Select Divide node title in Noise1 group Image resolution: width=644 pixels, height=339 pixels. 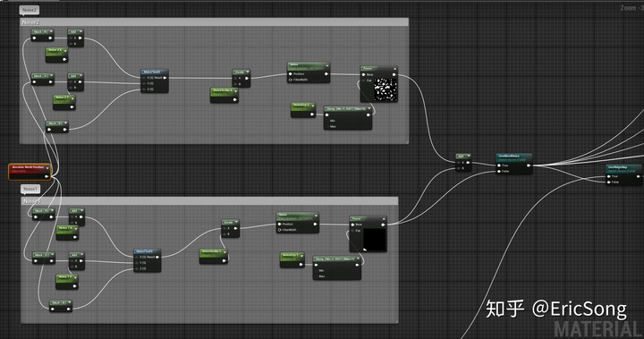click(x=228, y=223)
